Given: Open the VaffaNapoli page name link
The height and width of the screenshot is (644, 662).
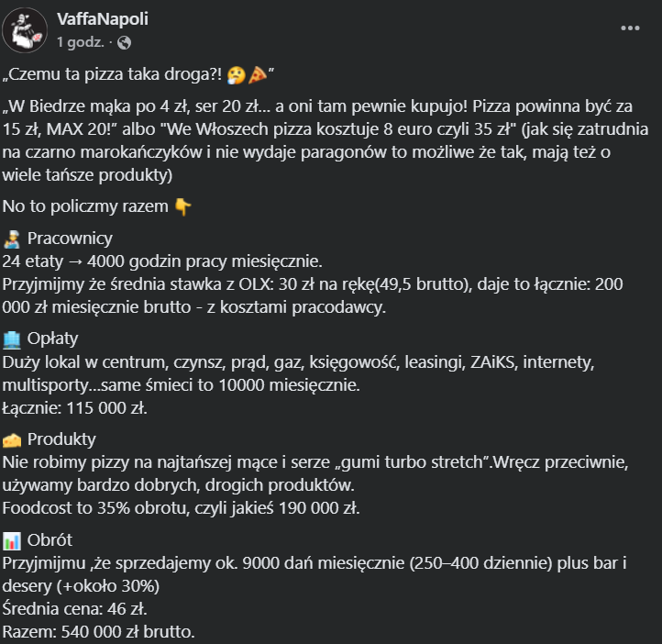Looking at the screenshot, I should click(x=102, y=19).
